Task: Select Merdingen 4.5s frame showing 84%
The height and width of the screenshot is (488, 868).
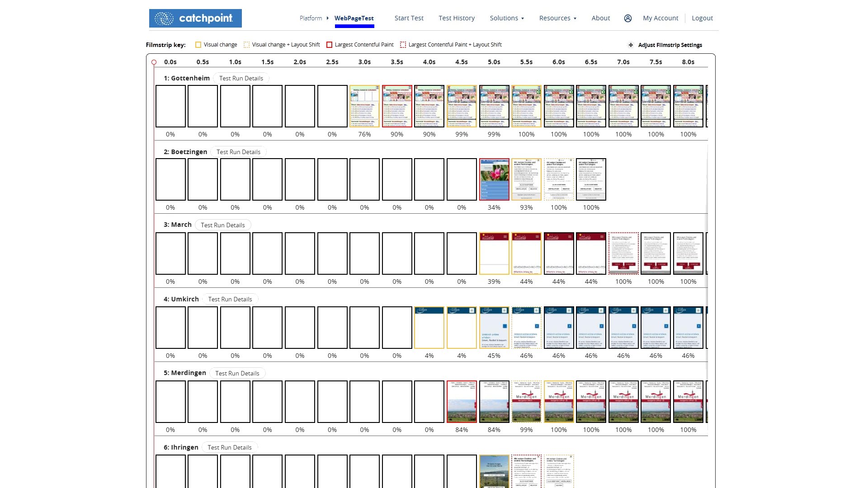Action: tap(461, 402)
